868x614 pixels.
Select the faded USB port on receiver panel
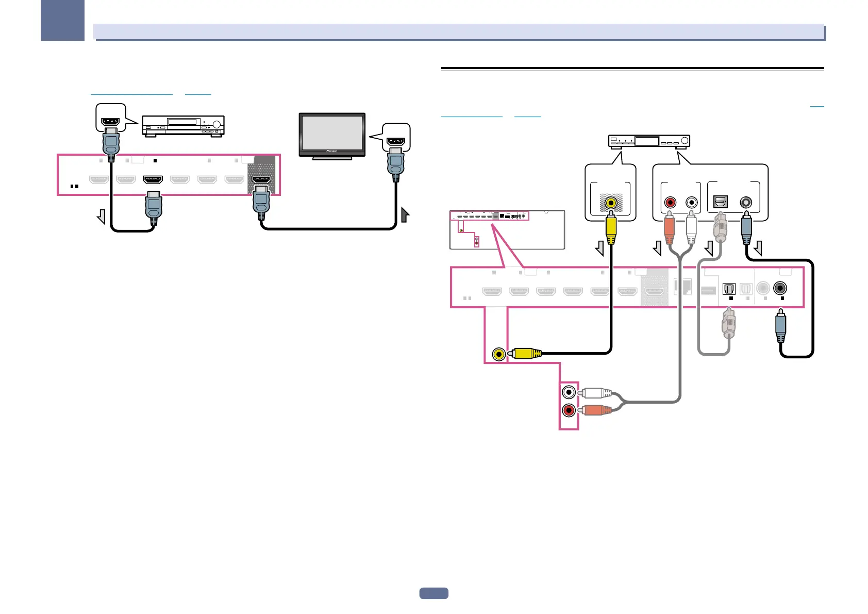point(708,290)
